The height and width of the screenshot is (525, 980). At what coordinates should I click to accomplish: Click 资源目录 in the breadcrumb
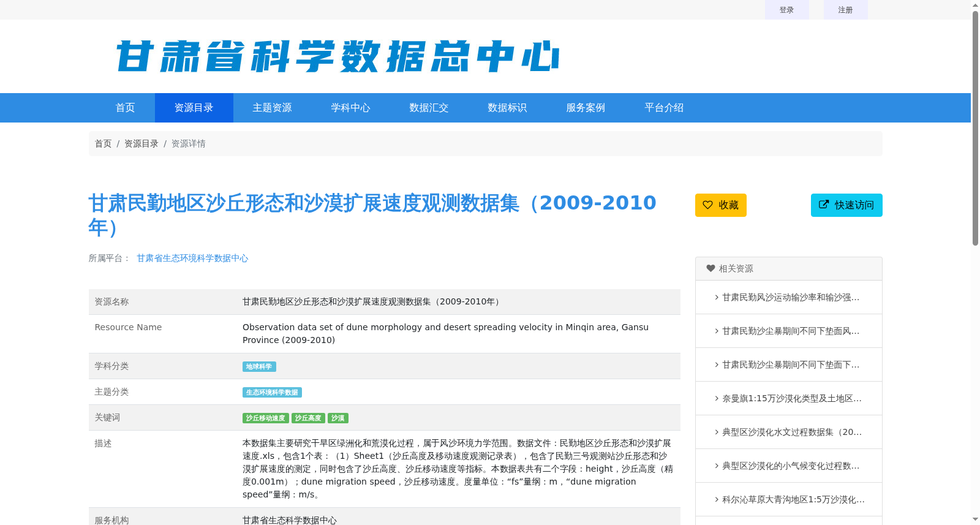[x=141, y=143]
